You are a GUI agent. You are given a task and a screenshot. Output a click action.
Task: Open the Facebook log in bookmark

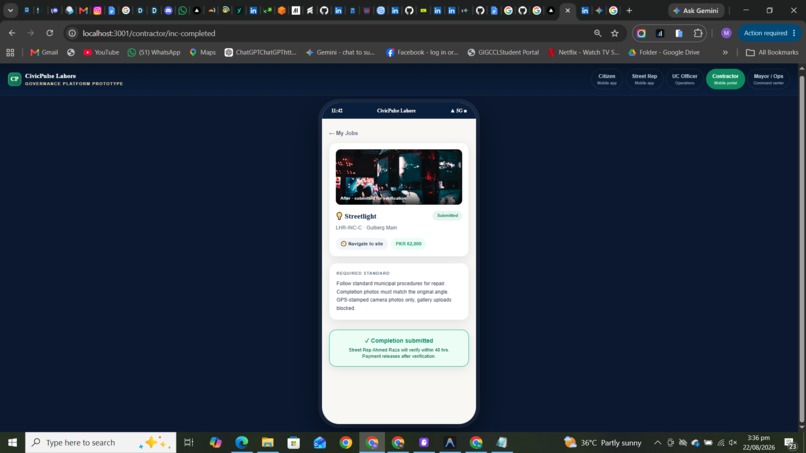422,52
